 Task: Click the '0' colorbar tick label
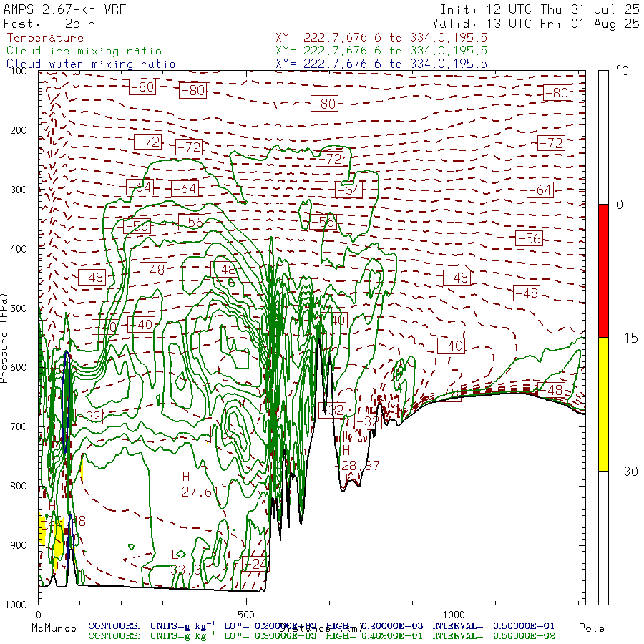[620, 205]
